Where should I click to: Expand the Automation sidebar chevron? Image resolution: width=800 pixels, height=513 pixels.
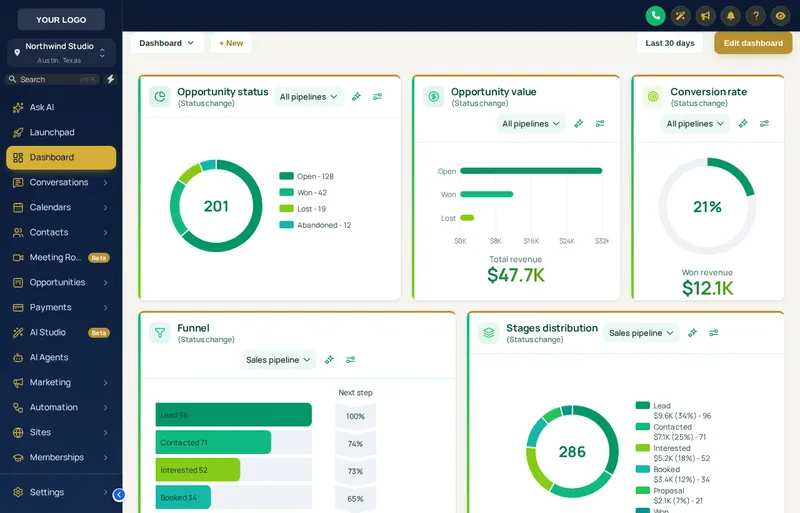pyautogui.click(x=106, y=407)
